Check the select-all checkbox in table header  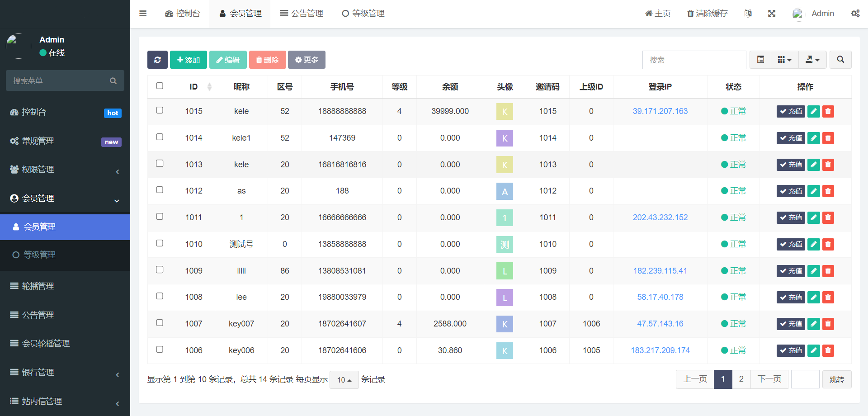pos(160,86)
